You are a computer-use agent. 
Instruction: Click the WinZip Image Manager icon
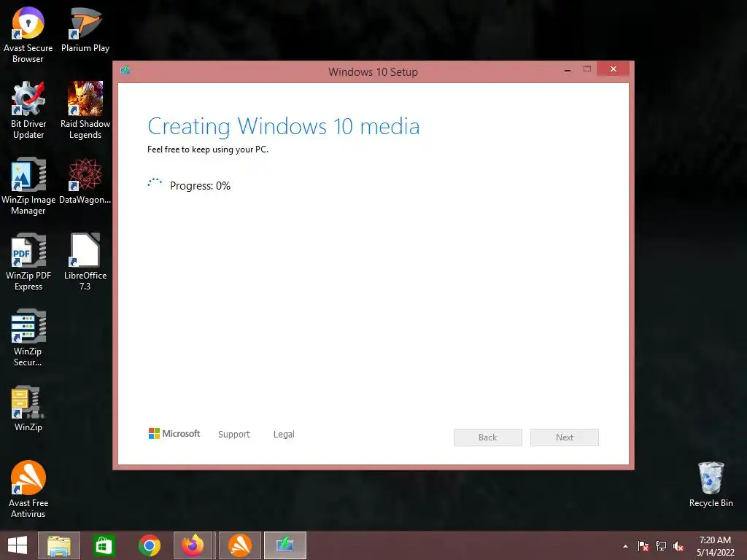(x=28, y=186)
